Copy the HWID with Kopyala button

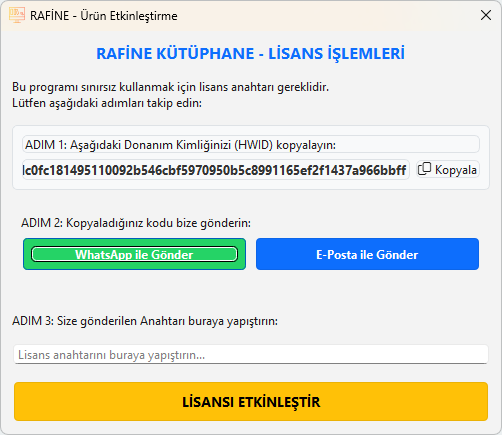(448, 169)
